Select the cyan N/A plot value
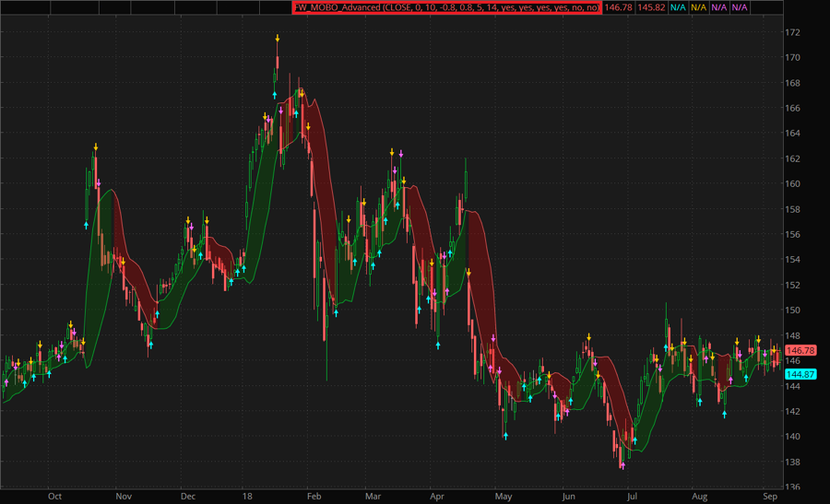Image resolution: width=830 pixels, height=504 pixels. point(678,7)
